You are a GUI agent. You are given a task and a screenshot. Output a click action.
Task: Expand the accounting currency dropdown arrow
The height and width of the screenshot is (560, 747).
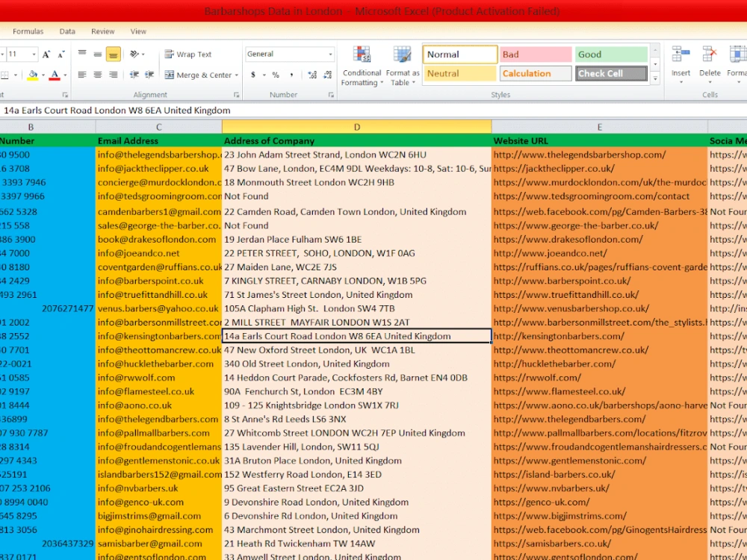pos(264,75)
